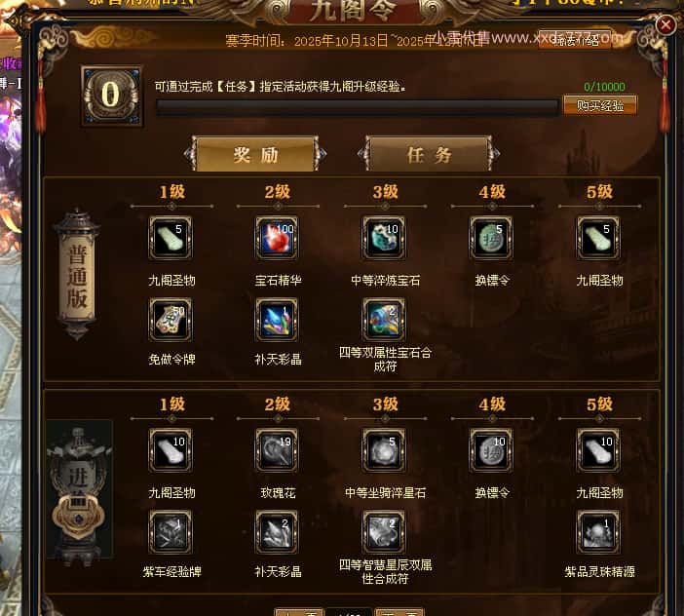Click the 紫品灵珠精源 icon
This screenshot has height=616, width=684.
click(x=598, y=532)
